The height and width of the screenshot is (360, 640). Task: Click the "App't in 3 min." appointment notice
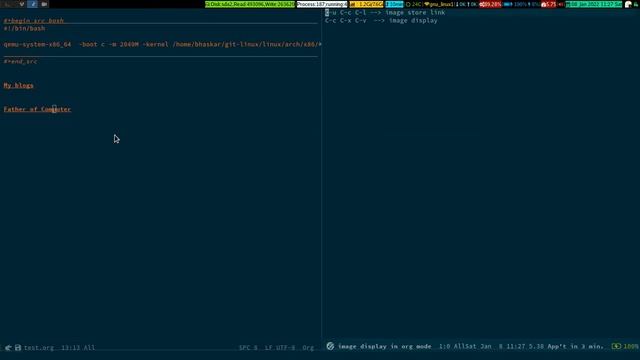[x=575, y=346]
